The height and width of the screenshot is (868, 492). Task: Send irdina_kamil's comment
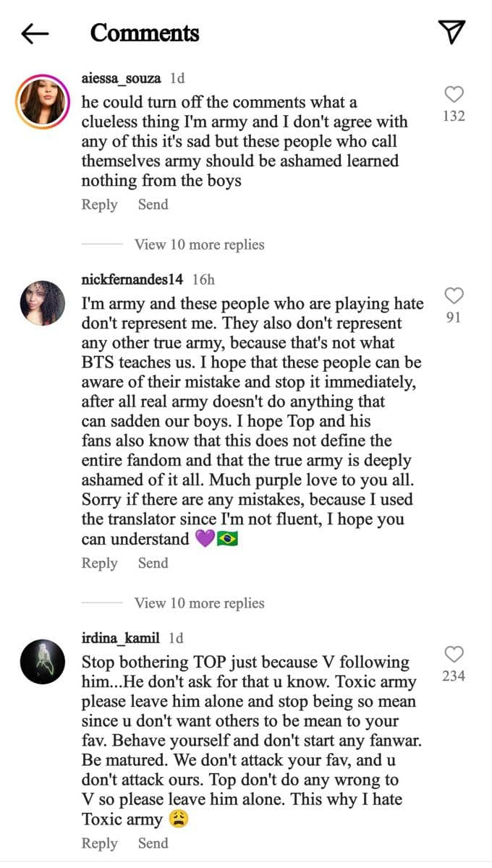pyautogui.click(x=153, y=843)
